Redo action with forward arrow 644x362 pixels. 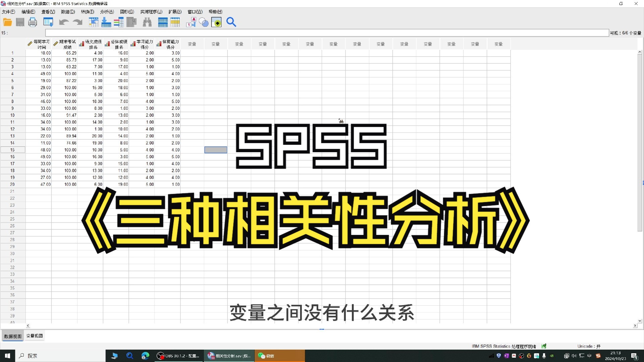point(78,22)
